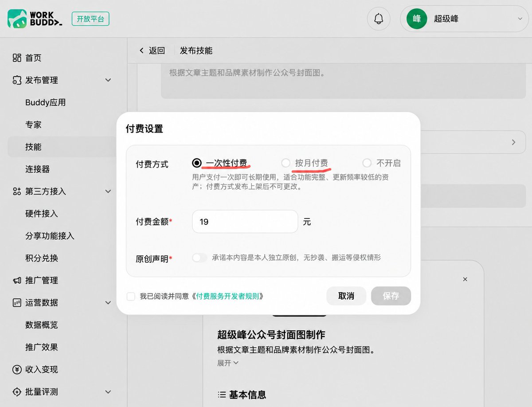Open 首页 in sidebar
Image resolution: width=532 pixels, height=407 pixels.
33,58
